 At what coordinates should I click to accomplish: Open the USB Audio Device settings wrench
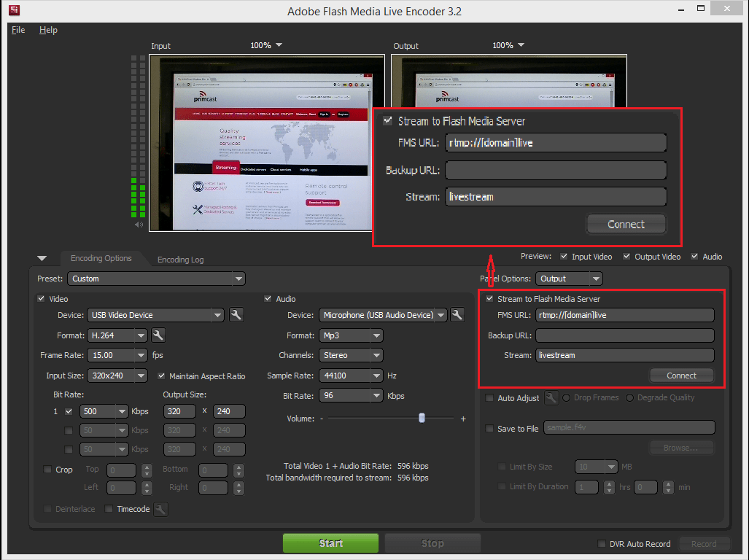coord(457,315)
